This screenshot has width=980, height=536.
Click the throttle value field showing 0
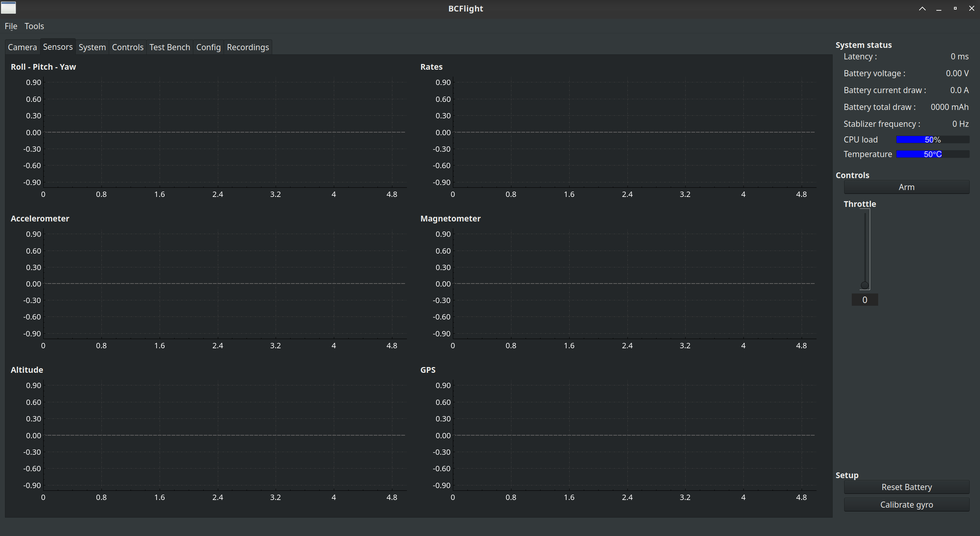pyautogui.click(x=864, y=300)
